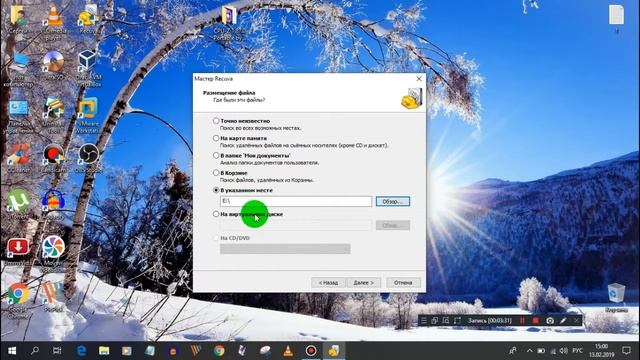The height and width of the screenshot is (360, 640).
Task: Choose the 'В папке Мои документы' option
Action: (216, 156)
